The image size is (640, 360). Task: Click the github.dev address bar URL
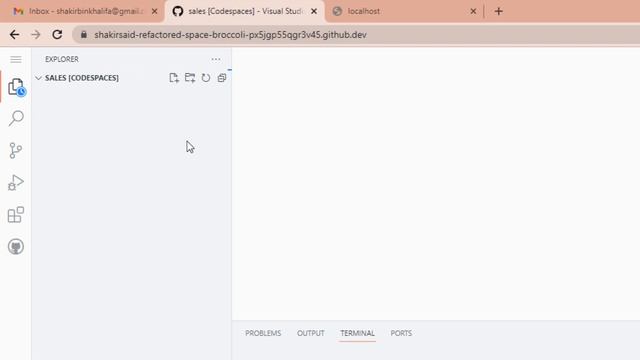coord(231,35)
